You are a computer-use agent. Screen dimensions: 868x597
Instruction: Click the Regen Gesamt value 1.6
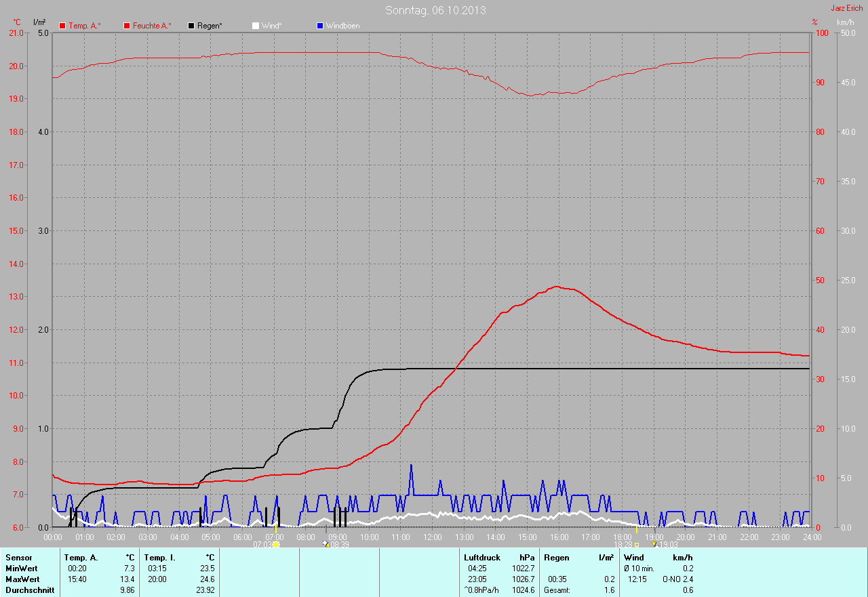[x=609, y=590]
